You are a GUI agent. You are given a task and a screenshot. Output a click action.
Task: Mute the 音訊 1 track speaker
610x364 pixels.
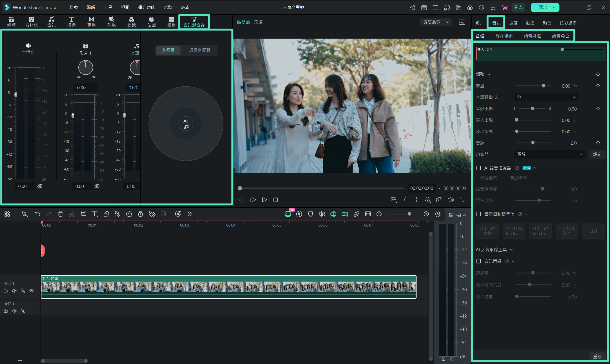(x=14, y=311)
